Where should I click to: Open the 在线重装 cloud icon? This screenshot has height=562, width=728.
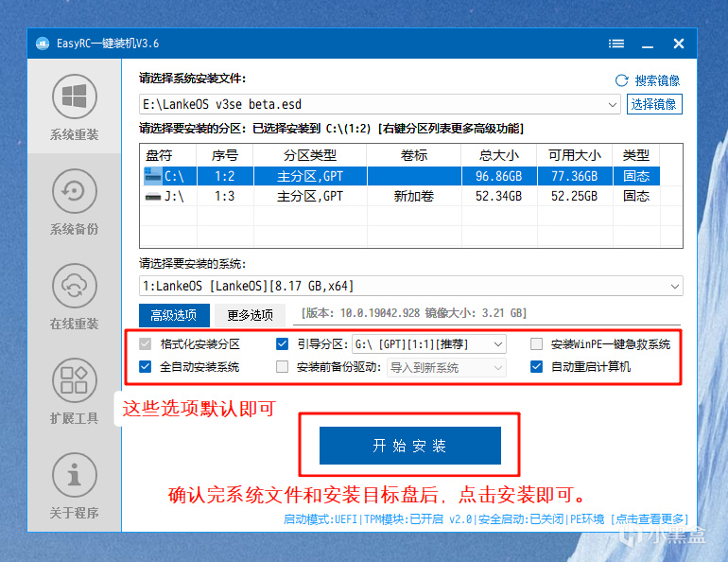click(x=75, y=286)
